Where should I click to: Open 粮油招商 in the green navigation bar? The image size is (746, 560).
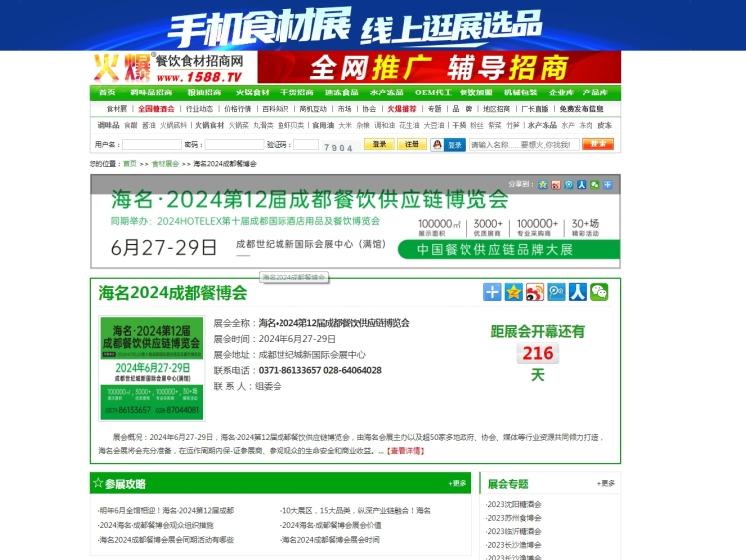(204, 93)
